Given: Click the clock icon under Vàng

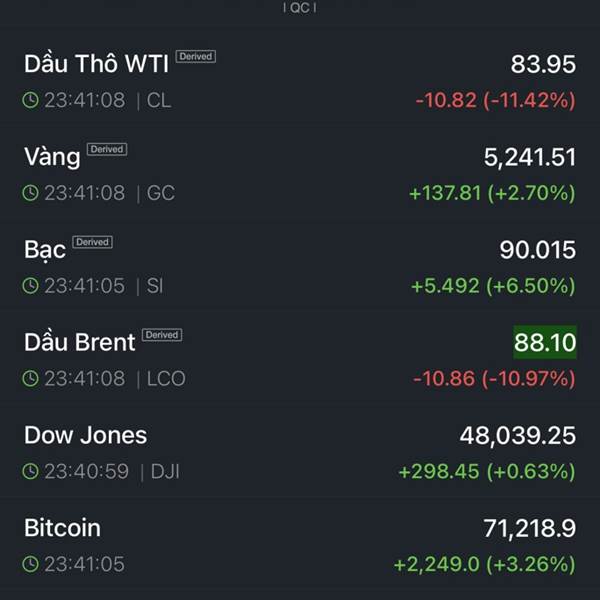Looking at the screenshot, I should coord(31,193).
